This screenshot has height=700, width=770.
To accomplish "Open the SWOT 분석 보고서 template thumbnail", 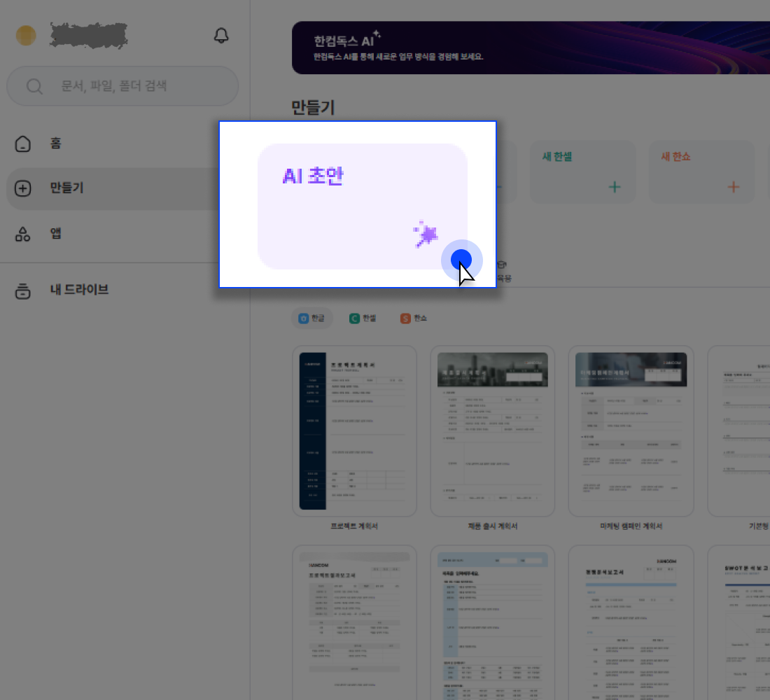I will (x=738, y=622).
